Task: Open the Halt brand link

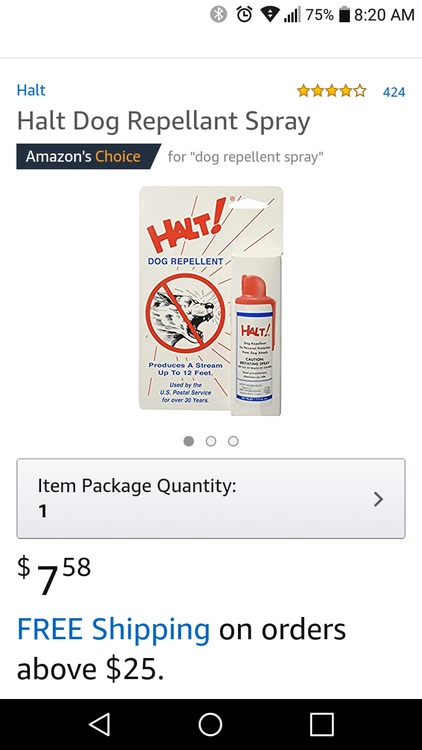Action: point(31,90)
